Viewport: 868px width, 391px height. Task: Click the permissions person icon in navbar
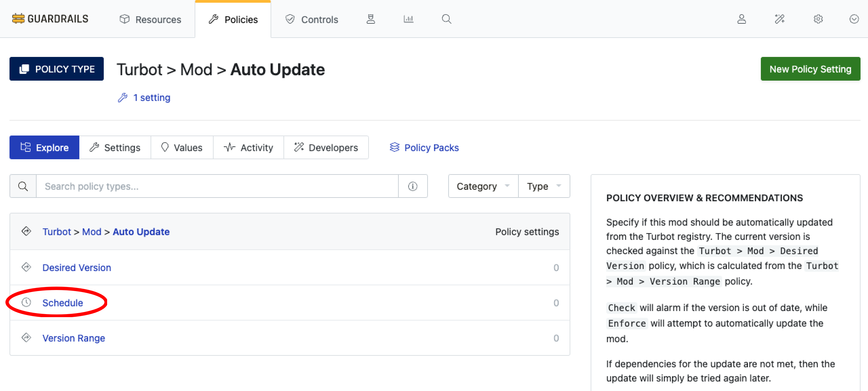[x=371, y=19]
